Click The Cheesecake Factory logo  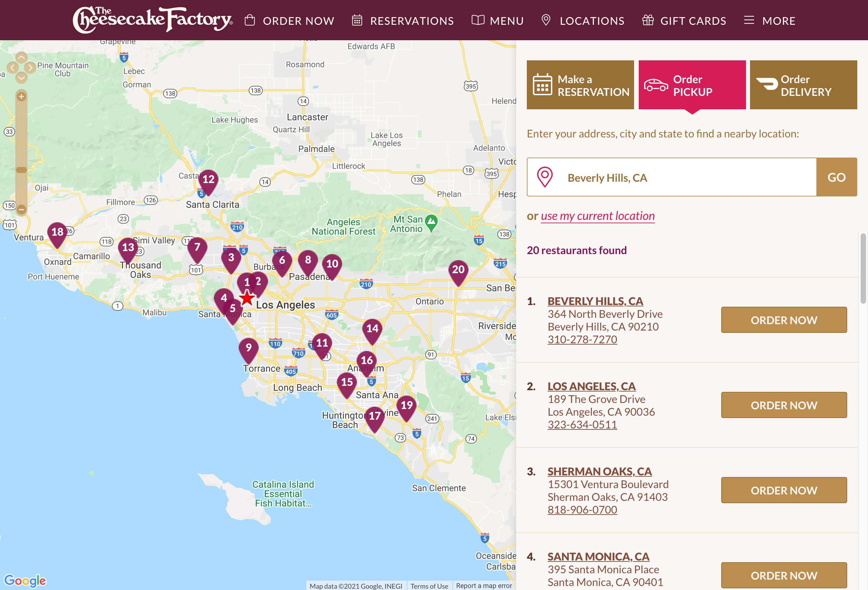152,19
